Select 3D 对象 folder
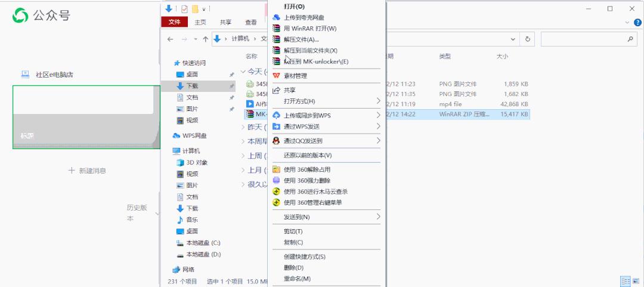 tap(197, 162)
